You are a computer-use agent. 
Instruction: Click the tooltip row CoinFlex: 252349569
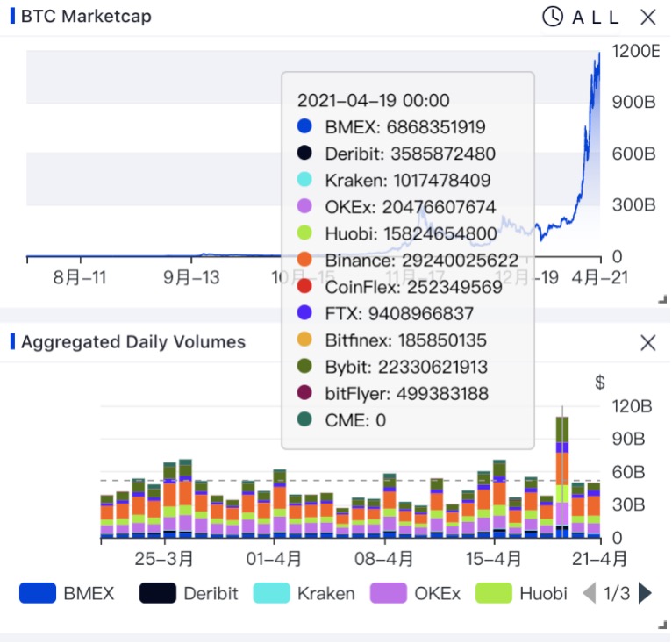(399, 287)
